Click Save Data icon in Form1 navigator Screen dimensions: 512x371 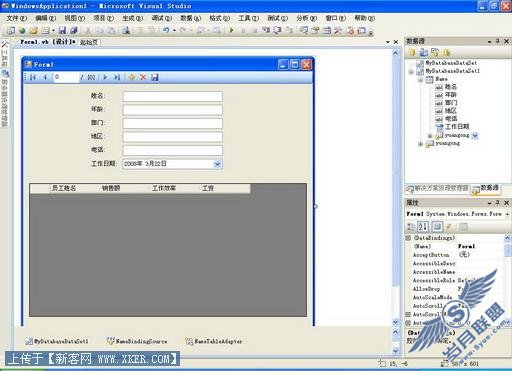(x=155, y=77)
